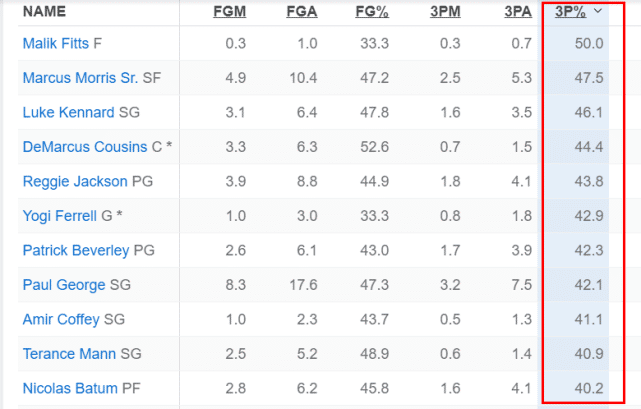641x409 pixels.
Task: Open Malik Fitts player page
Action: (55, 43)
